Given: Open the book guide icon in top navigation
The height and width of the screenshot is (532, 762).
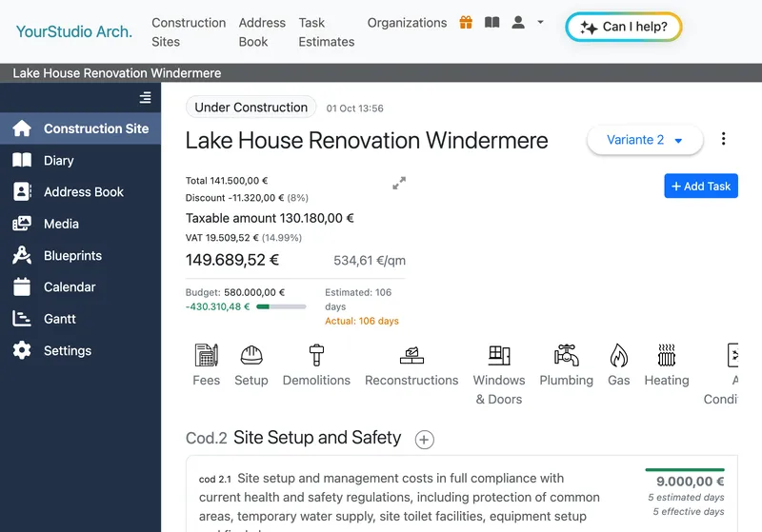Looking at the screenshot, I should pos(491,22).
